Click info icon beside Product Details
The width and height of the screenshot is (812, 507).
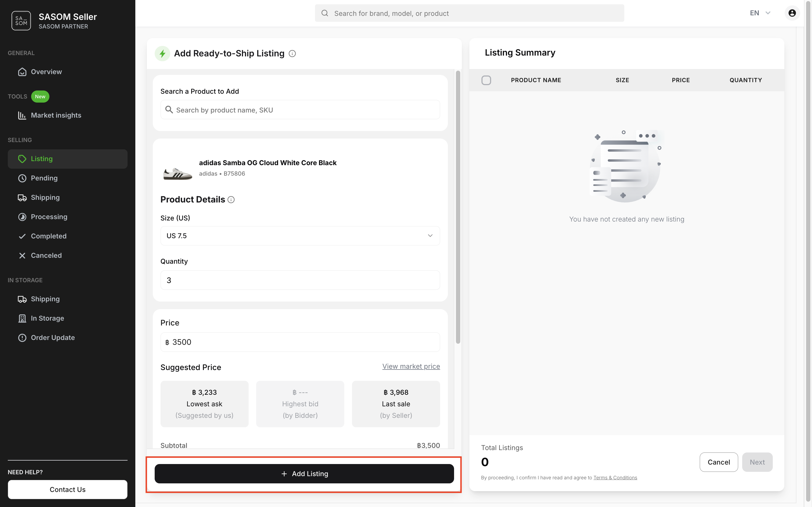pyautogui.click(x=231, y=200)
